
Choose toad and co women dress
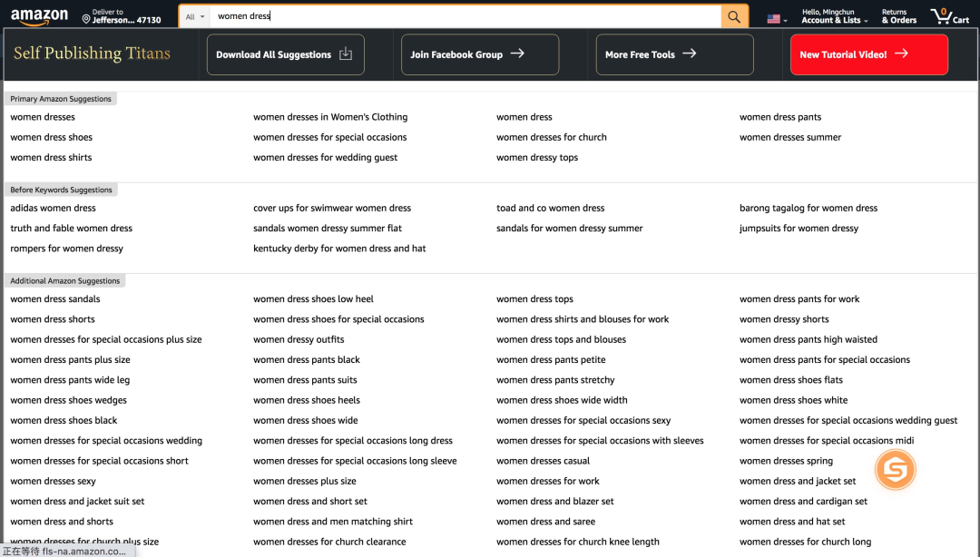(x=550, y=208)
